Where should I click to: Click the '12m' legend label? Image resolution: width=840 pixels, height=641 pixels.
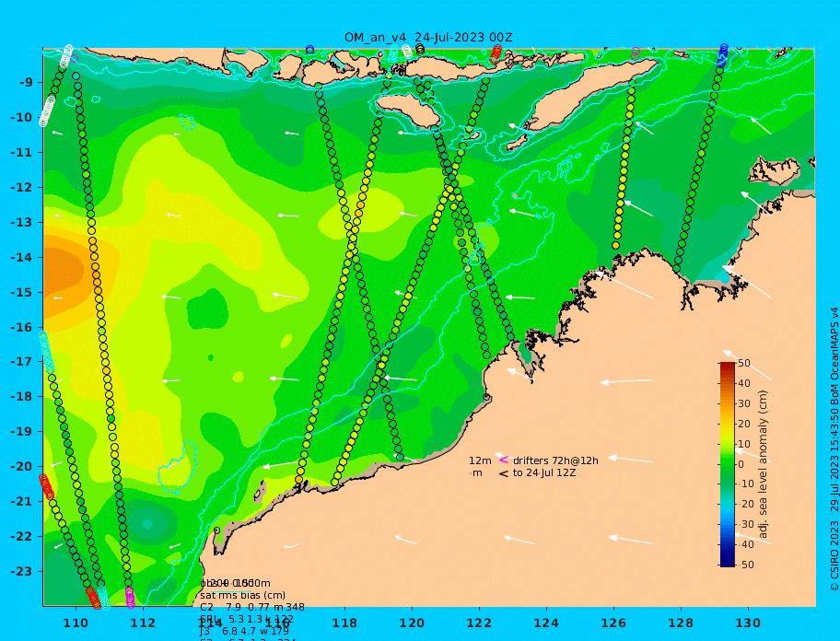point(480,460)
